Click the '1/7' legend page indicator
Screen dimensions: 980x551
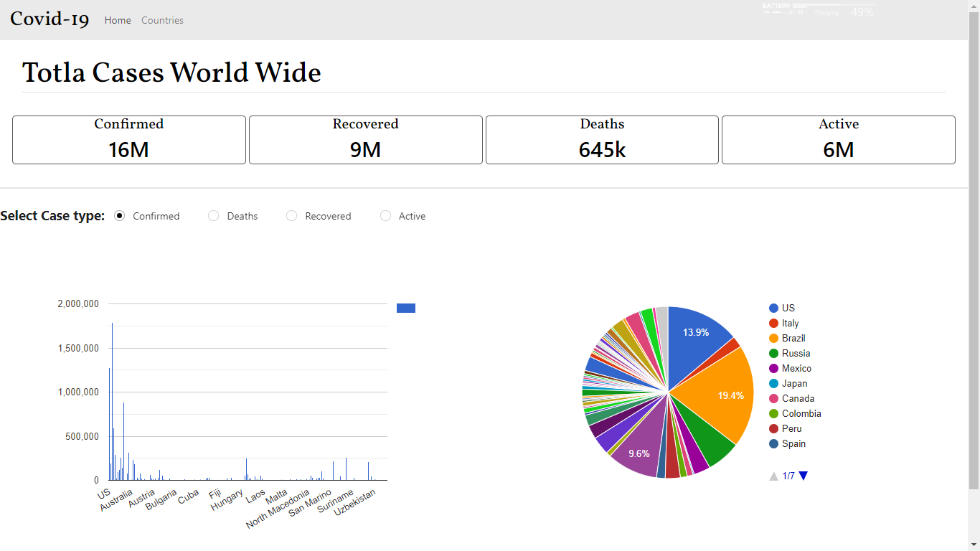tap(788, 476)
